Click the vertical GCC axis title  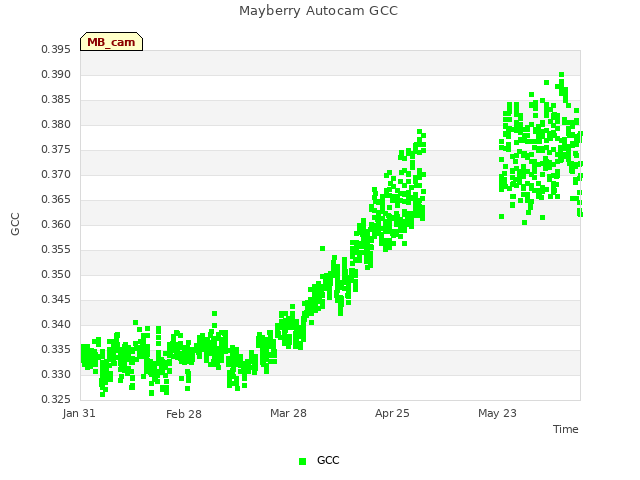(x=15, y=224)
